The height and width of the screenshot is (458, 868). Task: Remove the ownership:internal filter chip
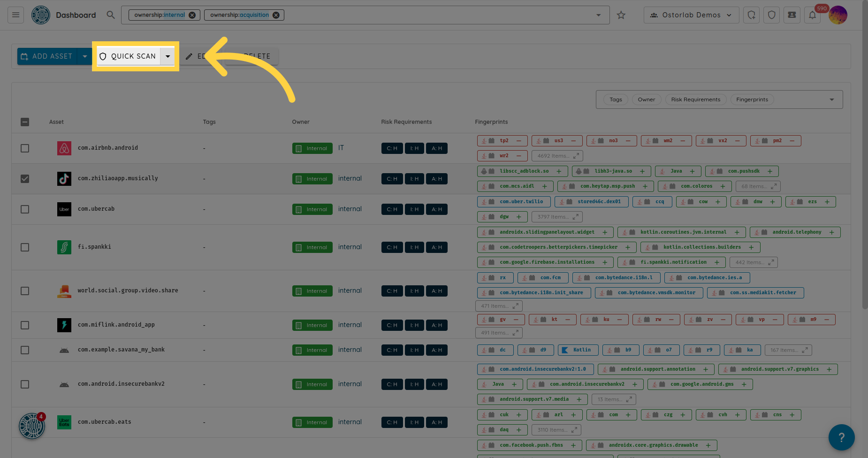(x=192, y=15)
